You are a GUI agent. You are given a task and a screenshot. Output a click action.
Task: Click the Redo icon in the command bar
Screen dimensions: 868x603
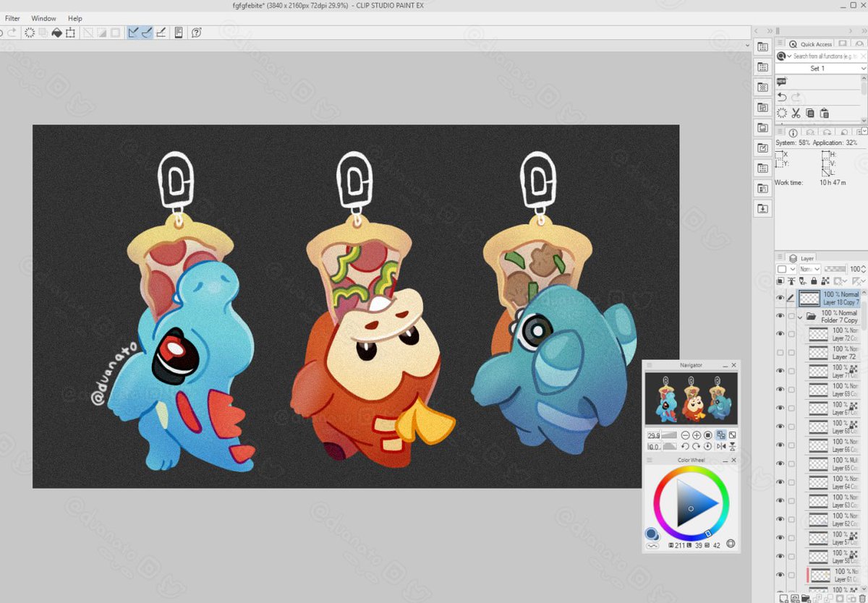[11, 33]
